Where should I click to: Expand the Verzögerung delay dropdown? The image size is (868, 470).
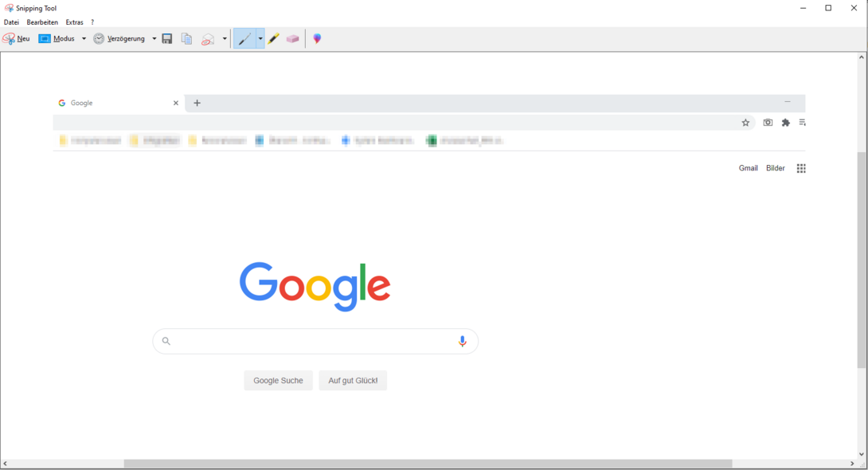click(x=154, y=38)
